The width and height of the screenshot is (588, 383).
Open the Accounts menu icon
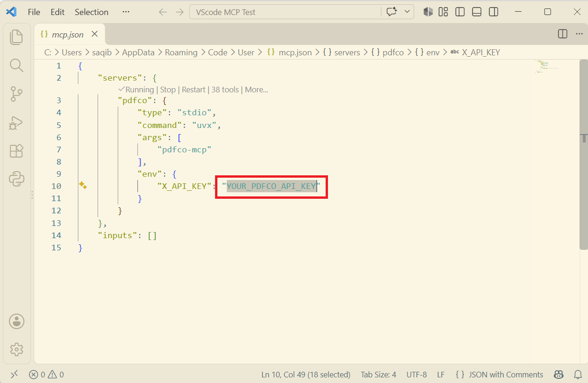point(16,321)
